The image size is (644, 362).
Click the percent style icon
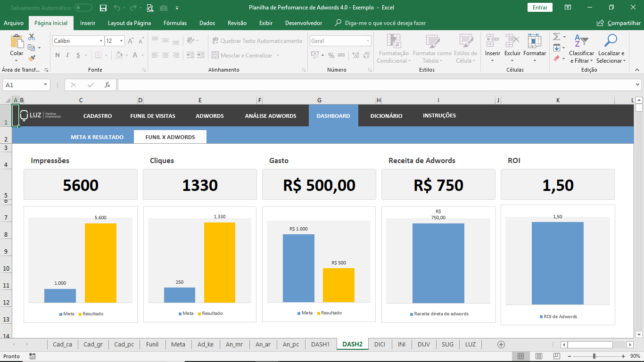tap(331, 55)
